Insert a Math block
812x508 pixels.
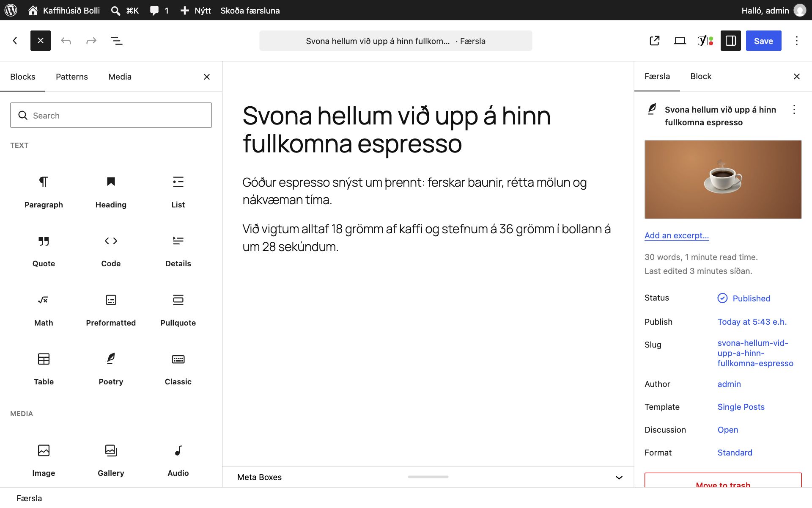tap(44, 310)
